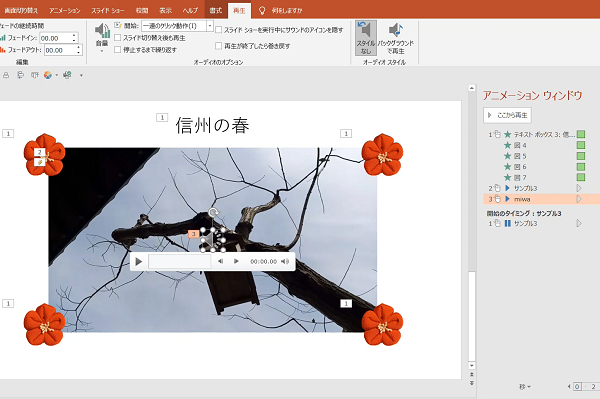Choose バックグラウンドで再生 audio style
This screenshot has height=399, width=600.
(x=396, y=38)
